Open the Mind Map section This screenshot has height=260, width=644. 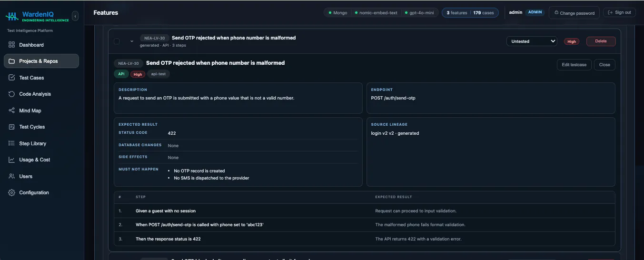click(41, 110)
